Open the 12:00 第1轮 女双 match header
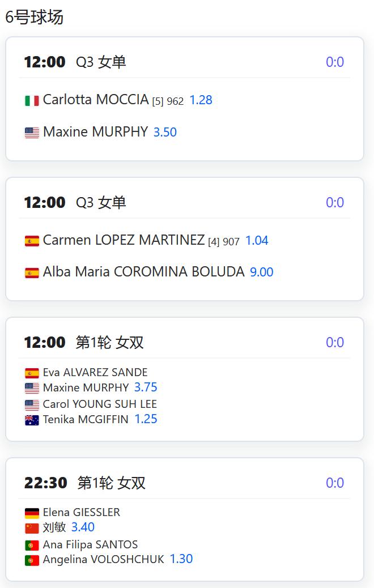 pos(184,342)
